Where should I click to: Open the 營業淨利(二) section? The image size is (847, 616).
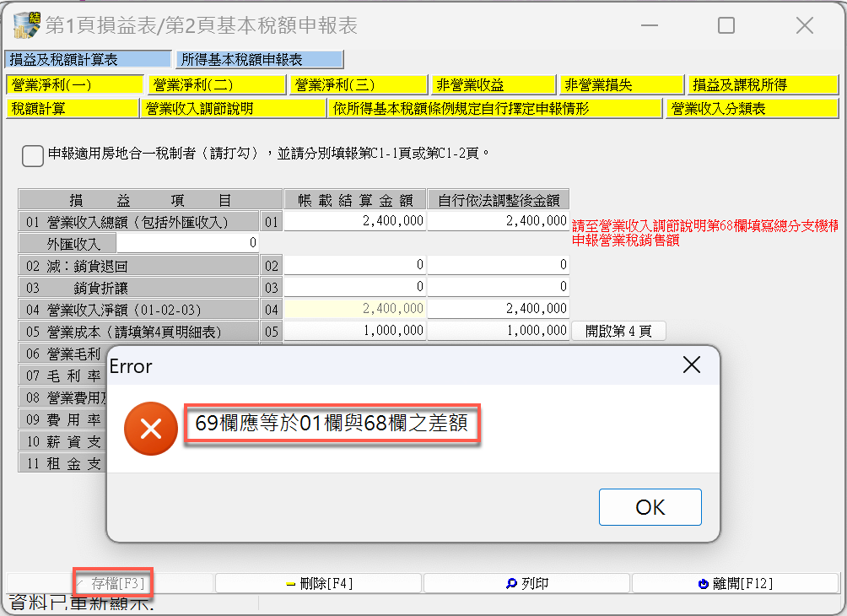[x=217, y=85]
